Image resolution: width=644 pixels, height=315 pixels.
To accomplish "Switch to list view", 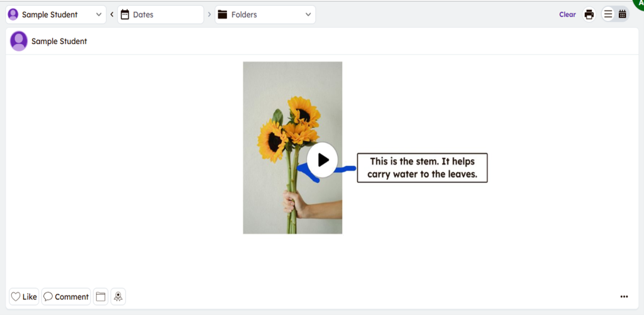I will (x=608, y=14).
